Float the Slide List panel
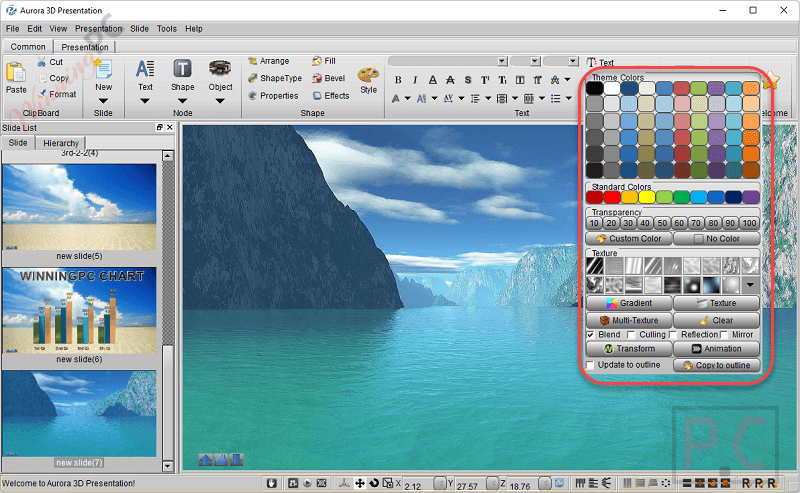This screenshot has height=493, width=800. point(160,128)
